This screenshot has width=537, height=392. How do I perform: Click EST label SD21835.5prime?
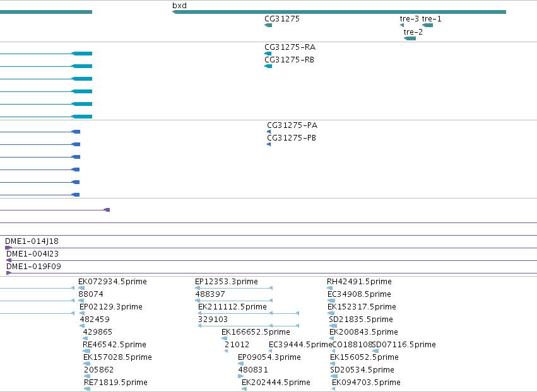pos(361,320)
